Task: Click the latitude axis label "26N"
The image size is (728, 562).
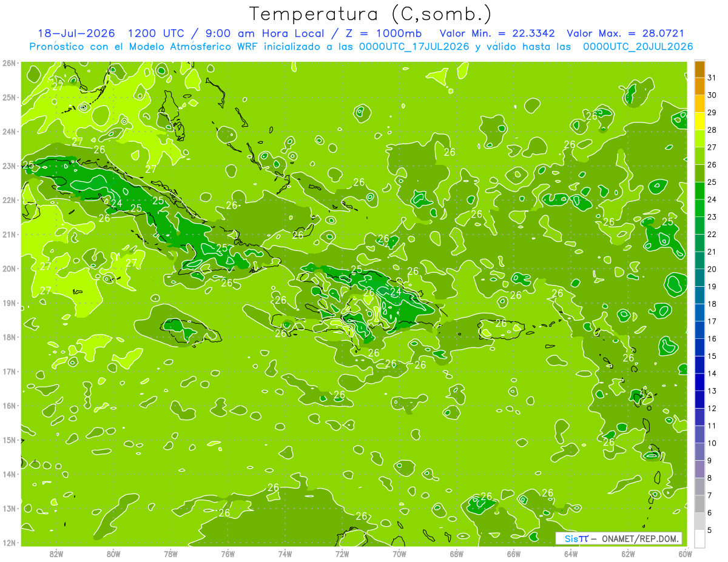Action: point(9,63)
